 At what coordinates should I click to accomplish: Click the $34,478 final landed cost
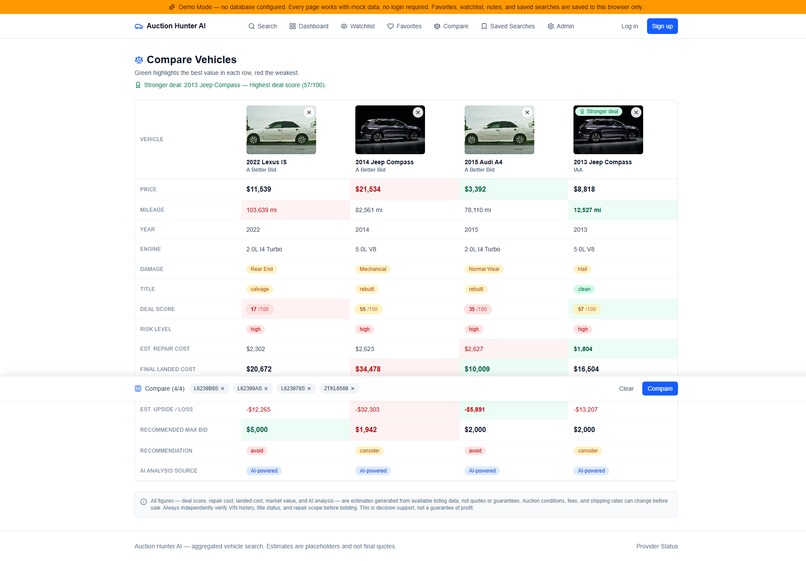[368, 369]
